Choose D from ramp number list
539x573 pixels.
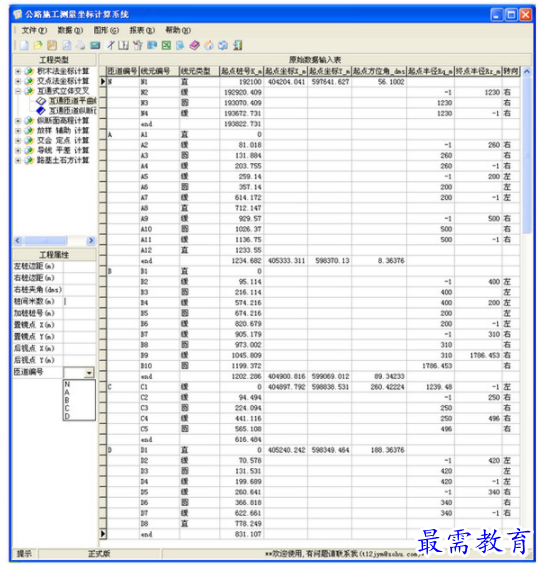point(79,416)
